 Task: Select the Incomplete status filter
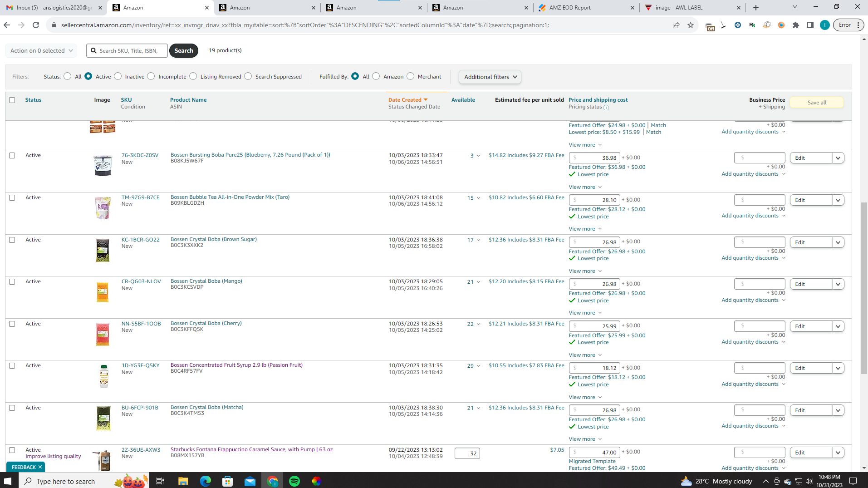click(151, 76)
